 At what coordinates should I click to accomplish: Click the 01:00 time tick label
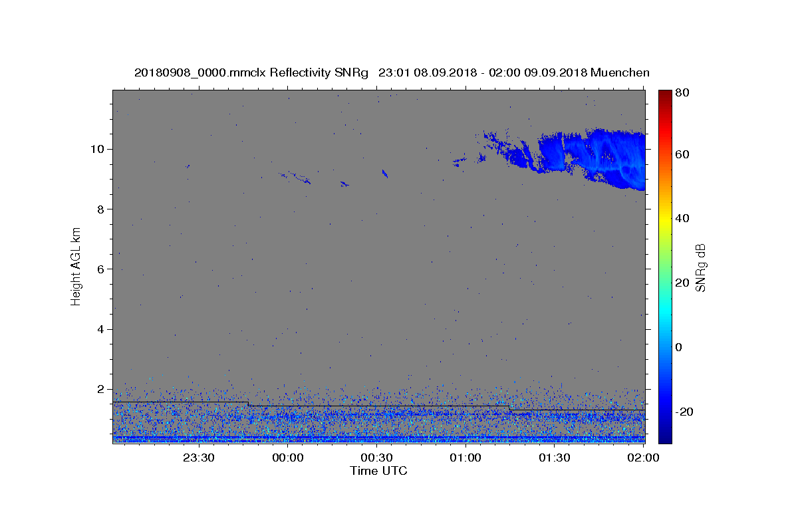coord(466,458)
